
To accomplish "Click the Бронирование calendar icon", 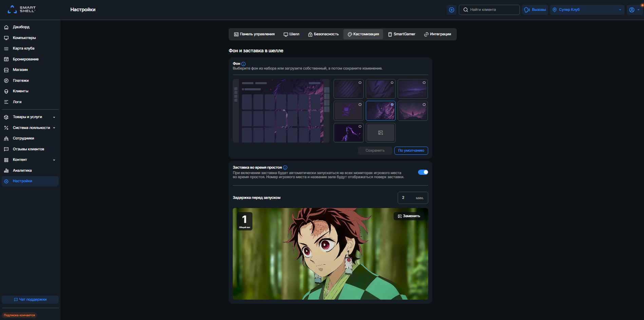I will coord(6,59).
